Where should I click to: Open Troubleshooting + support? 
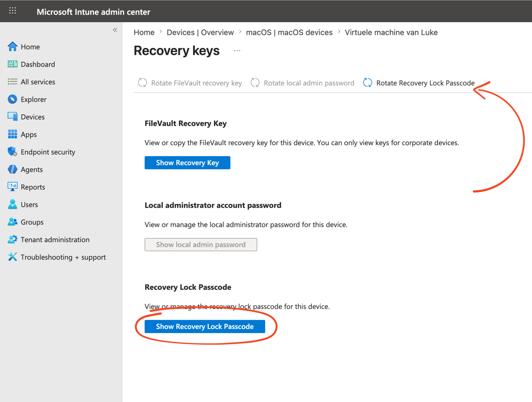coord(63,257)
